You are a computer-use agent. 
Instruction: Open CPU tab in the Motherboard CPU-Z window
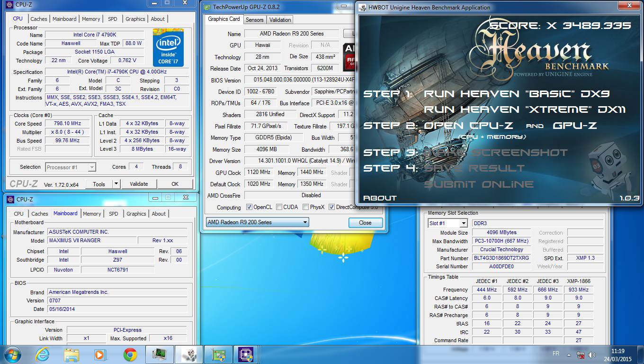[x=19, y=214]
